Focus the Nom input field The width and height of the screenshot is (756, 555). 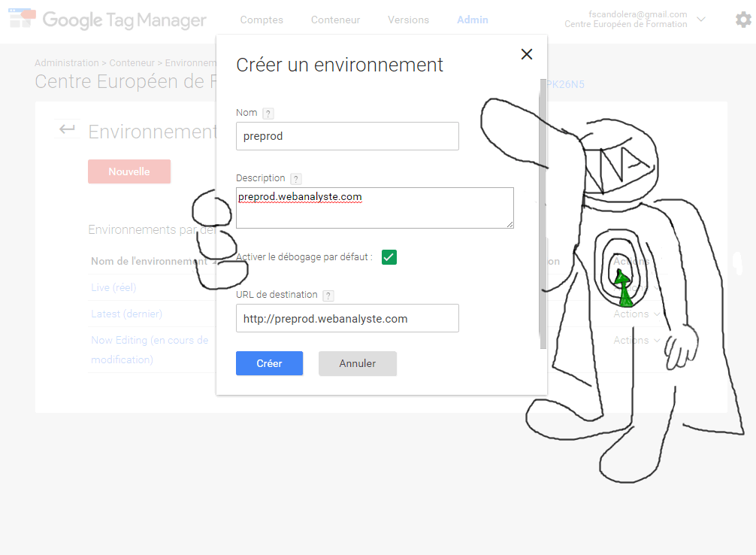[x=347, y=136]
